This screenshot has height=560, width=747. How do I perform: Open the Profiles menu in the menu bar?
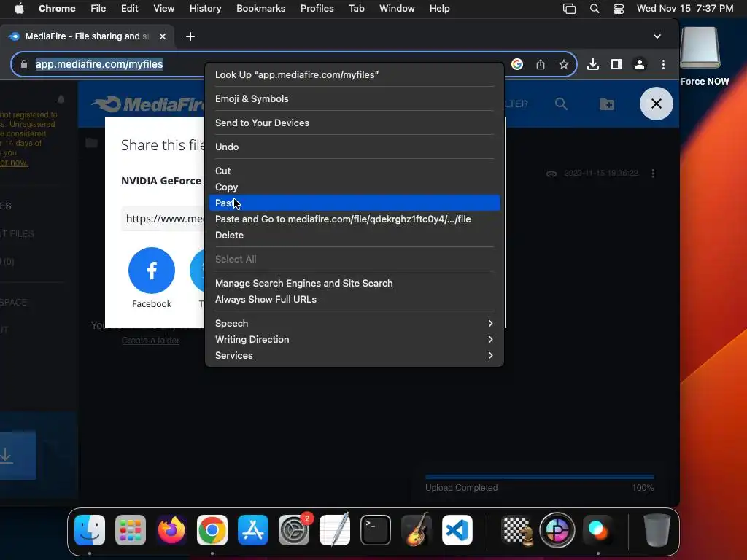pyautogui.click(x=317, y=9)
